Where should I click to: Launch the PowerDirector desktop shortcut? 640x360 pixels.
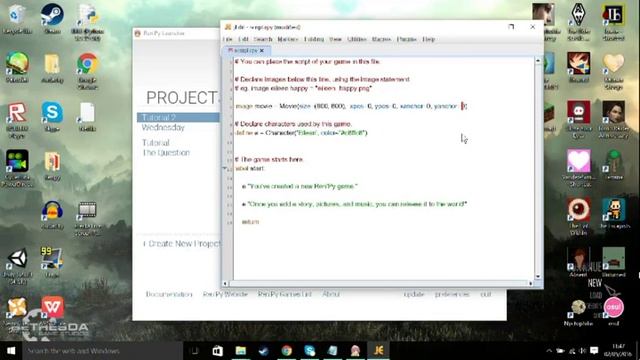click(17, 168)
